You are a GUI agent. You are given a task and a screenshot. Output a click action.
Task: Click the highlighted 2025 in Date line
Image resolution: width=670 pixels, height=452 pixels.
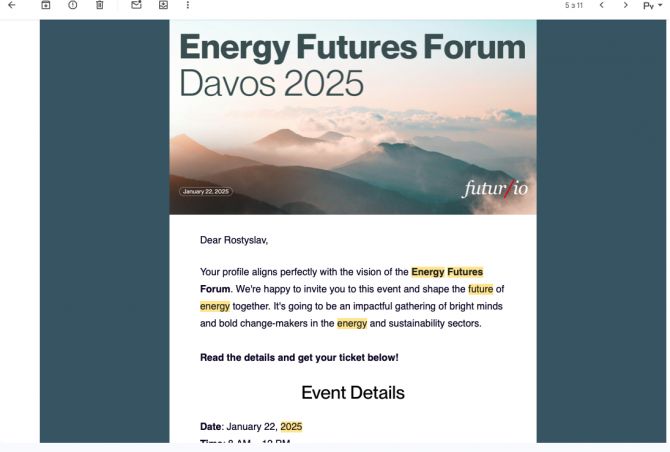291,427
